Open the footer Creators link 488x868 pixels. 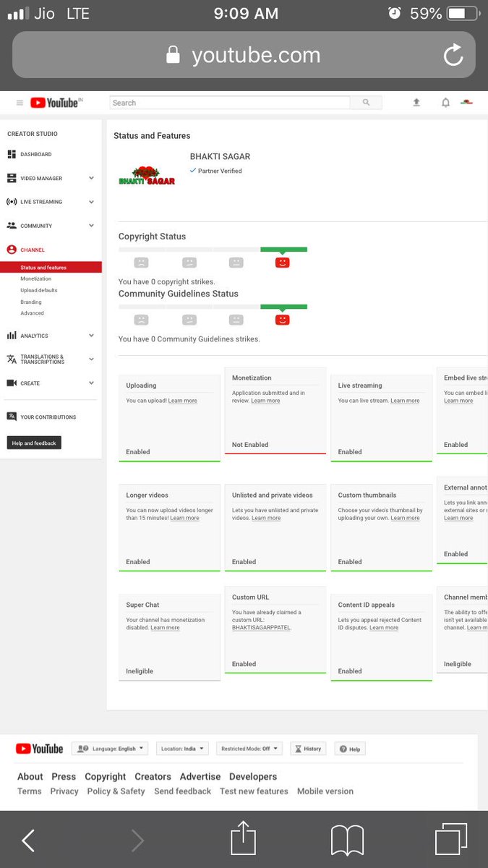pos(153,777)
